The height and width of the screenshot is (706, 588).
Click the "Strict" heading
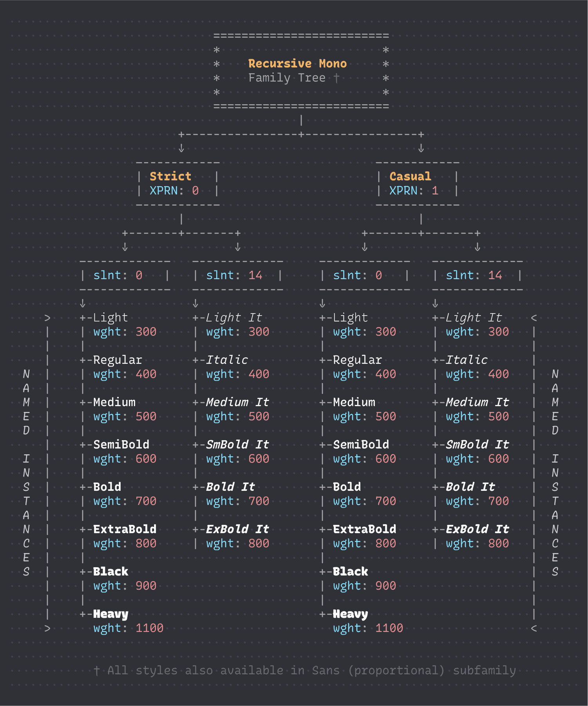pyautogui.click(x=170, y=176)
